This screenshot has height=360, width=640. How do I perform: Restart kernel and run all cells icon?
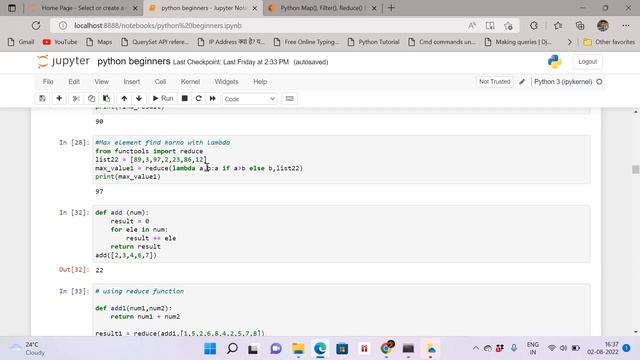213,99
